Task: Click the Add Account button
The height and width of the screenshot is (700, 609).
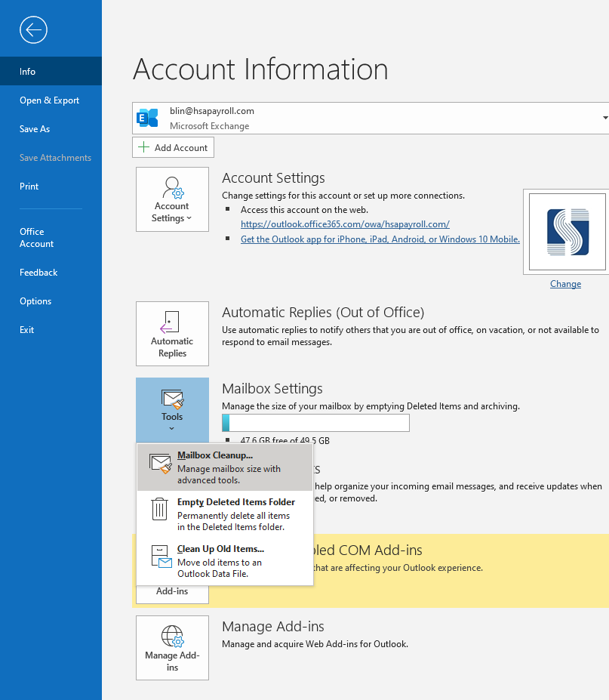Action: point(173,147)
